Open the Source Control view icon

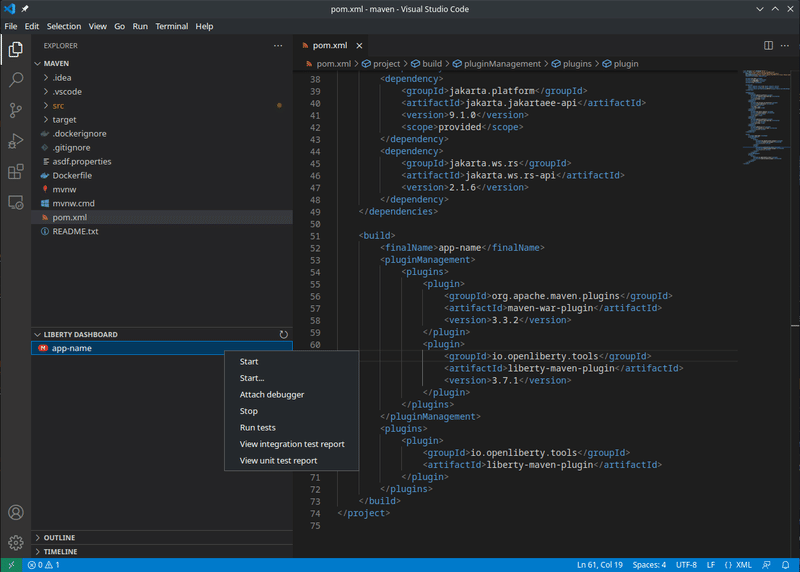pos(16,110)
